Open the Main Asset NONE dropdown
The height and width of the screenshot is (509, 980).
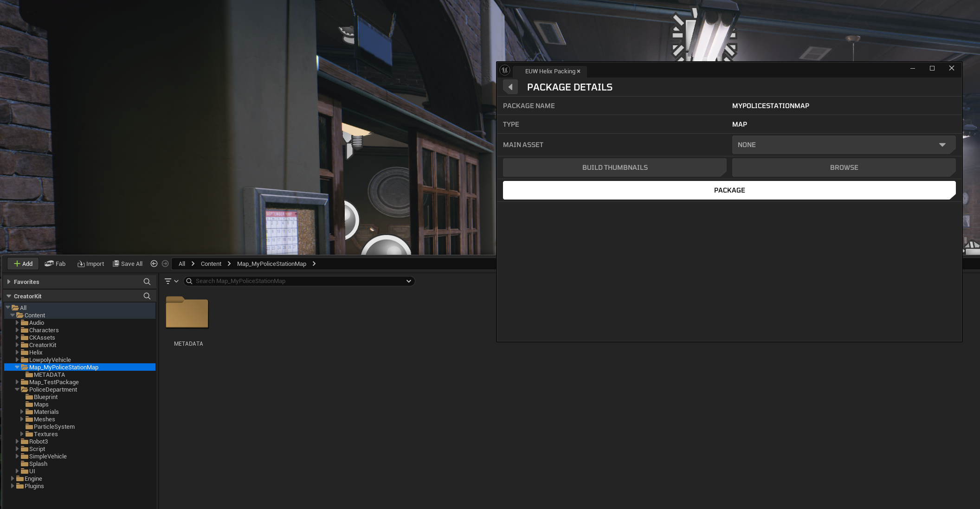(844, 145)
